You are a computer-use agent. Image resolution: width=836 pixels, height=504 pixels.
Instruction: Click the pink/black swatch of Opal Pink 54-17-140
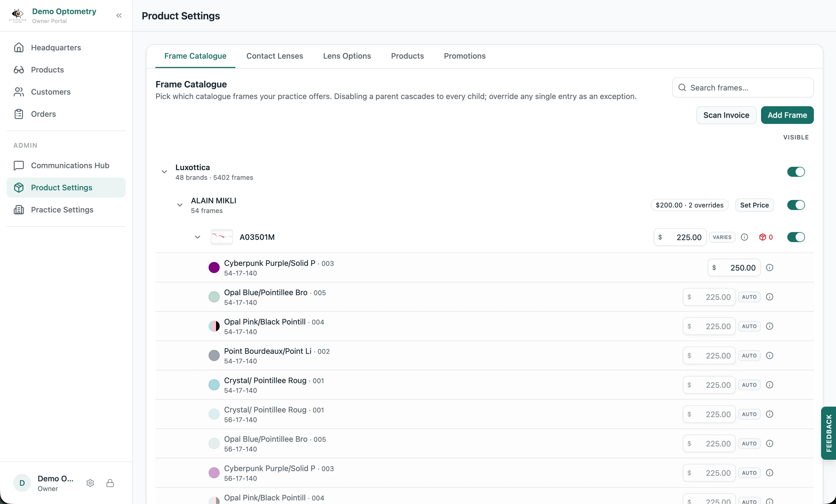click(214, 326)
